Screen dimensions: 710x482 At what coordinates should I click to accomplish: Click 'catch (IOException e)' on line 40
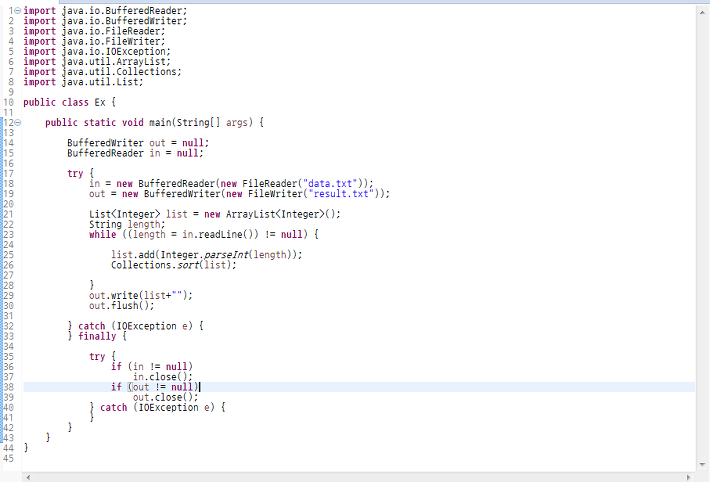pyautogui.click(x=158, y=408)
